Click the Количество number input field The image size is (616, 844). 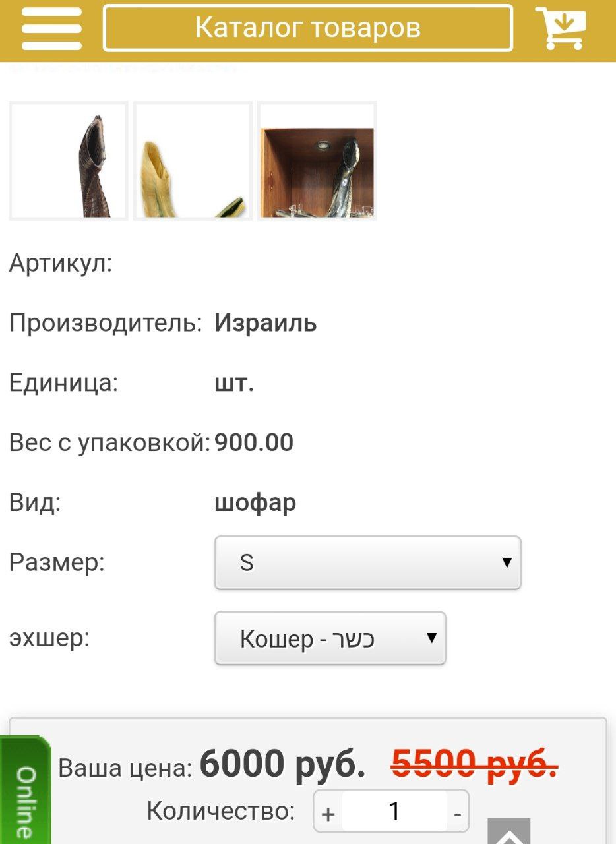(394, 812)
